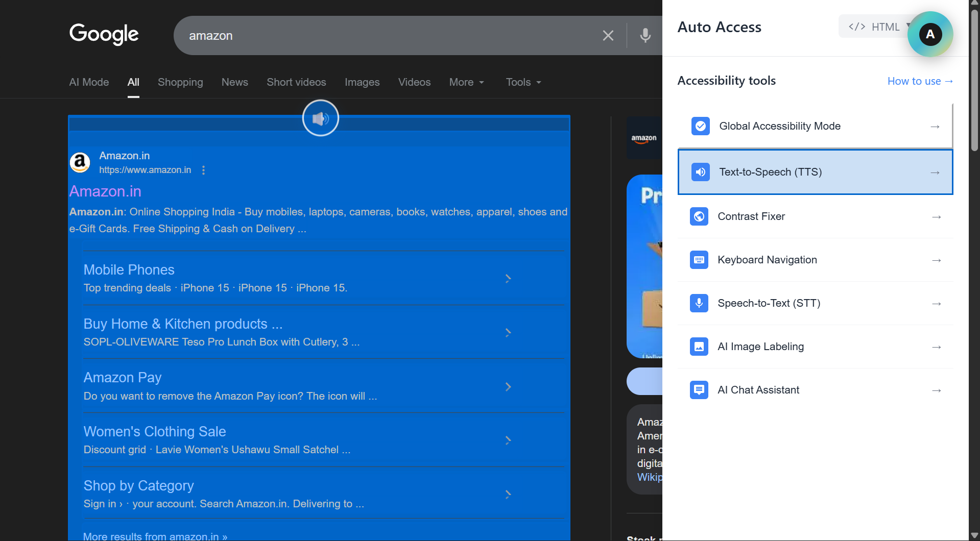Select the All results tab
The height and width of the screenshot is (541, 980).
tap(133, 82)
